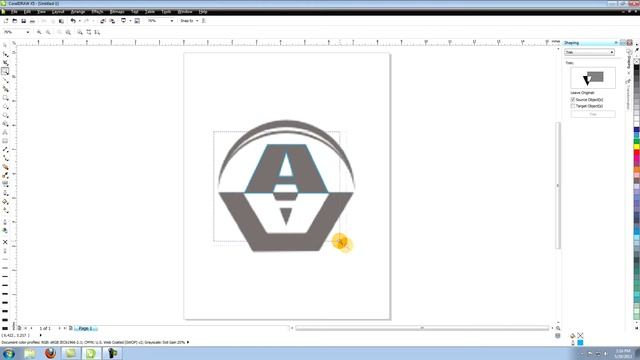The image size is (640, 360).
Task: Select the Basic Shapes tool
Action: pyautogui.click(x=5, y=124)
